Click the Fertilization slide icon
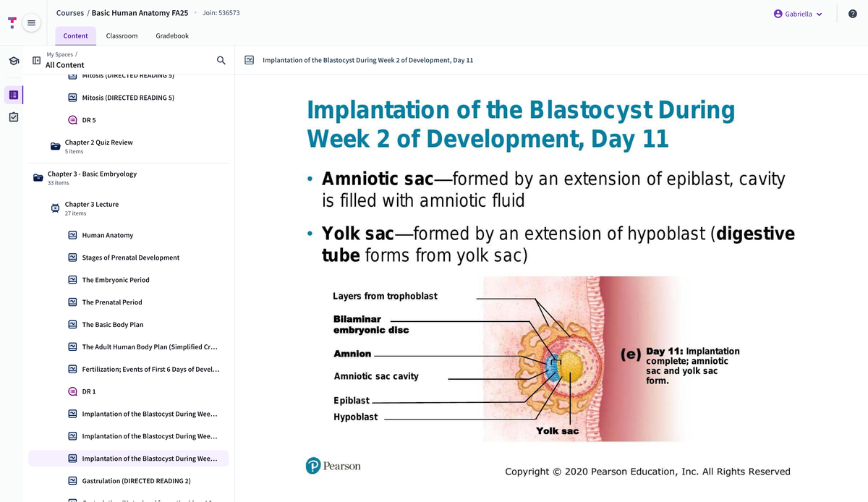 pyautogui.click(x=72, y=369)
